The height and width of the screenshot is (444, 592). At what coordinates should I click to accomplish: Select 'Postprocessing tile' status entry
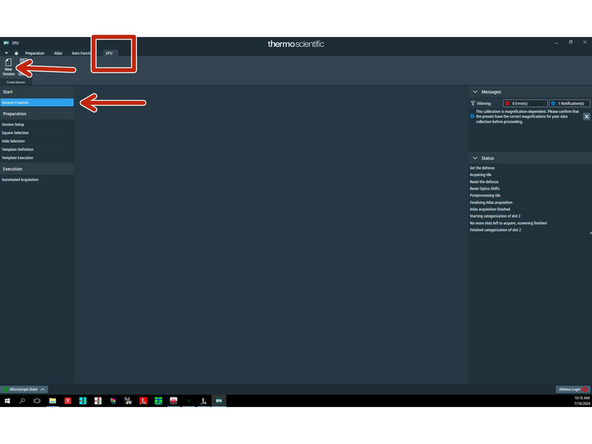pyautogui.click(x=485, y=195)
